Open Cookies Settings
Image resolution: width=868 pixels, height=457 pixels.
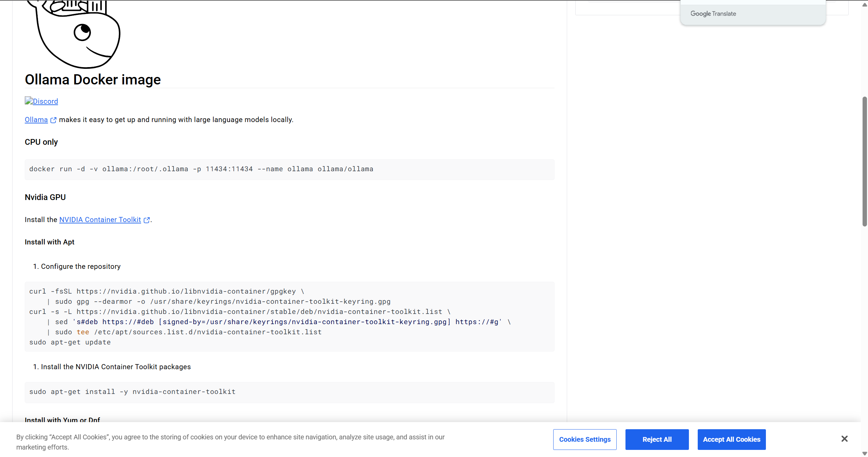(584, 439)
